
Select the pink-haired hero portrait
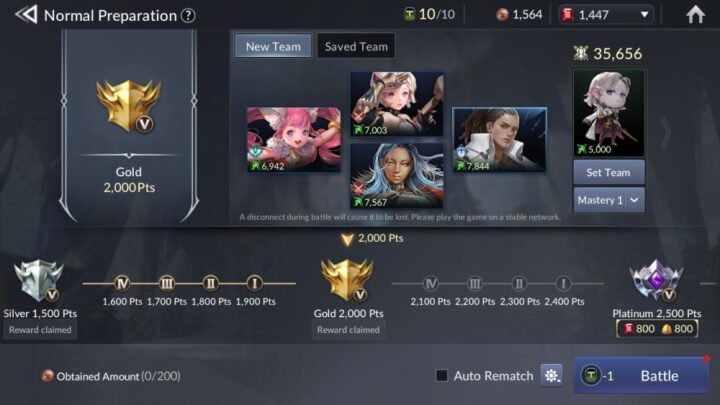294,140
